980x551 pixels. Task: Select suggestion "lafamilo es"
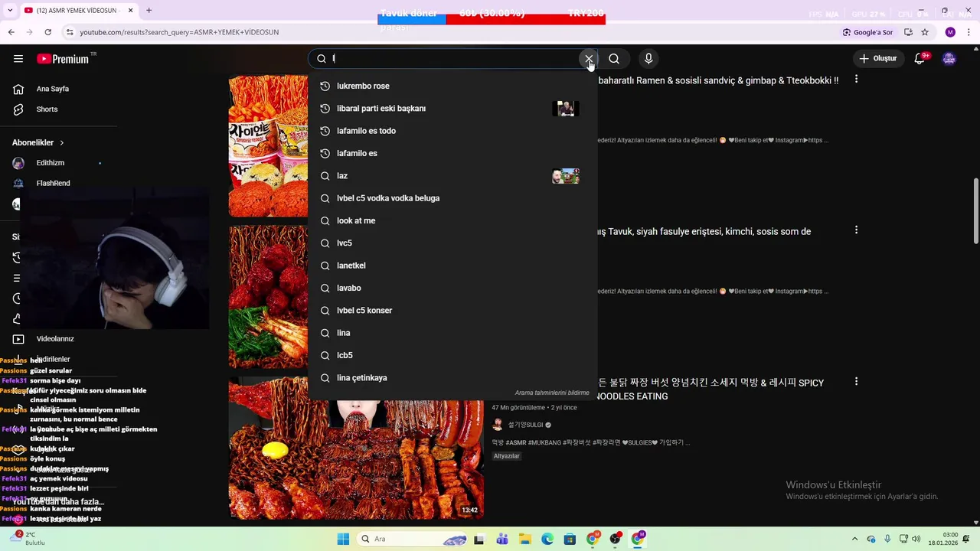coord(452,153)
